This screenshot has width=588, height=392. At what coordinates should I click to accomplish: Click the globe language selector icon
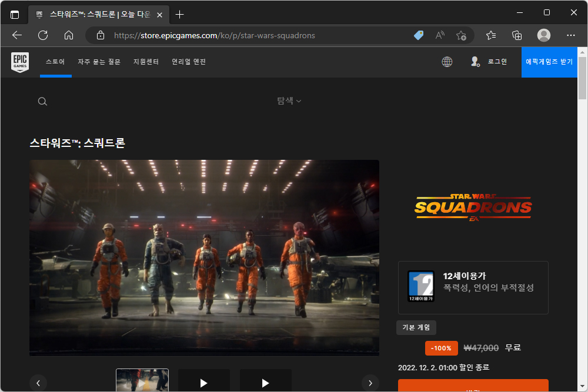447,62
